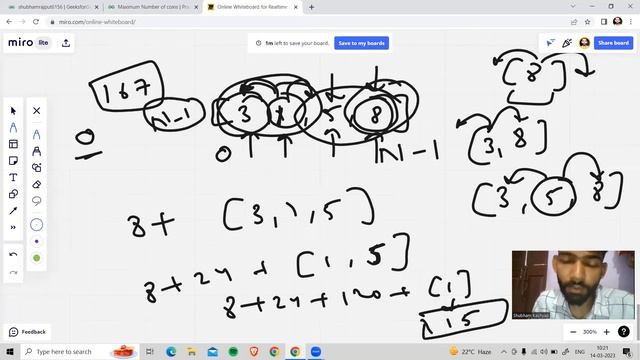640x360 pixels.
Task: Close the Online Whiteboard tab
Action: (296, 7)
